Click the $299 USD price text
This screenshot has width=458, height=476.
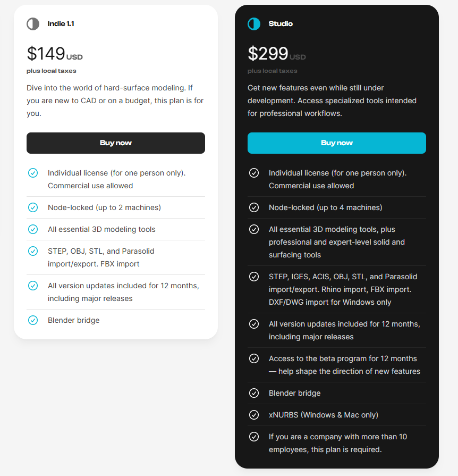point(276,54)
